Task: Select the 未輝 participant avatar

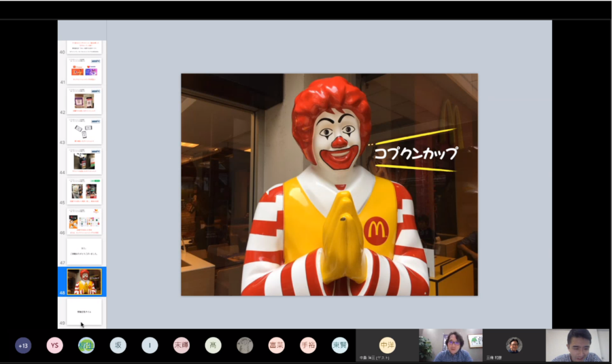Action: tap(181, 345)
